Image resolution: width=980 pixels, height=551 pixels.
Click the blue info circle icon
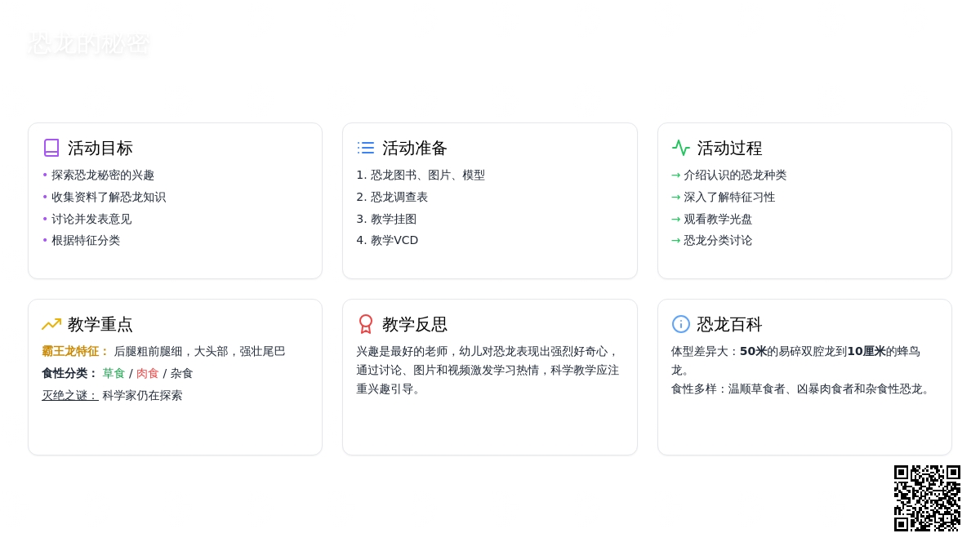click(680, 324)
